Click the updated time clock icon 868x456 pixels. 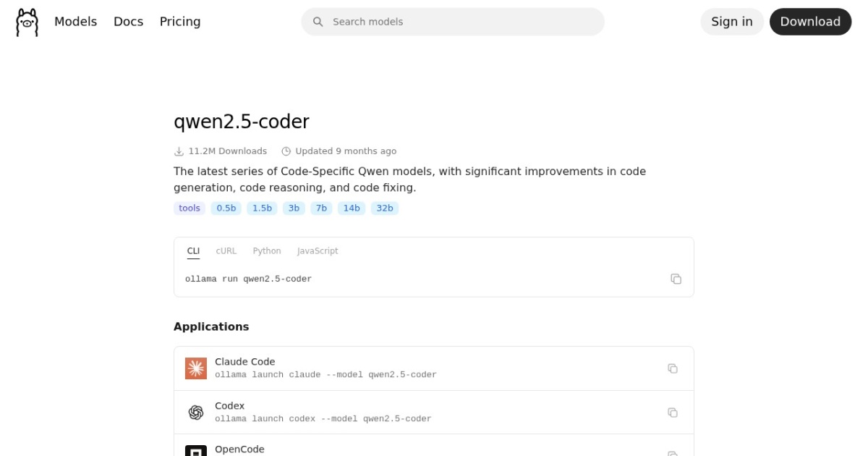[x=286, y=151]
